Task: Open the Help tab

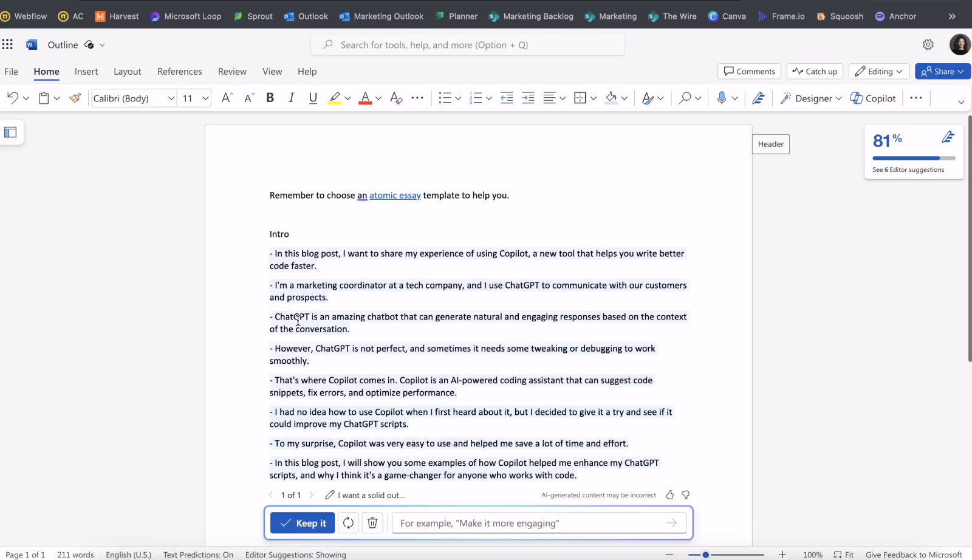Action: 307,71
